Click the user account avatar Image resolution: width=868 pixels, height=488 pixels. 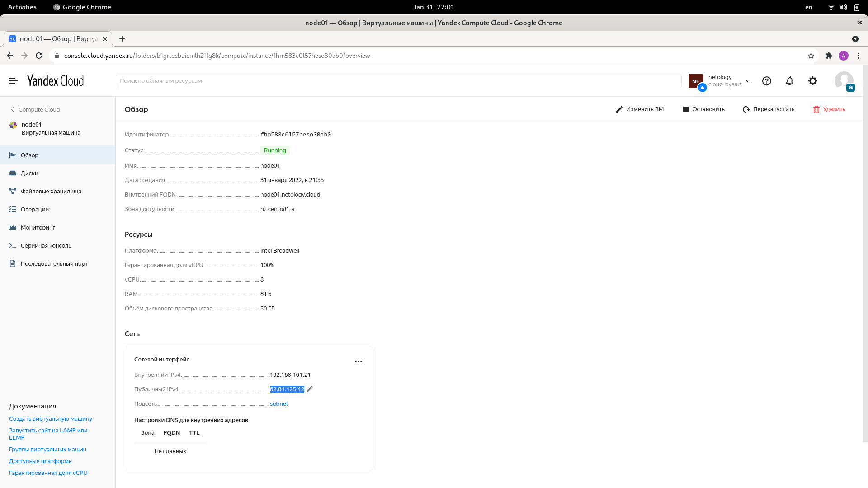click(x=844, y=81)
